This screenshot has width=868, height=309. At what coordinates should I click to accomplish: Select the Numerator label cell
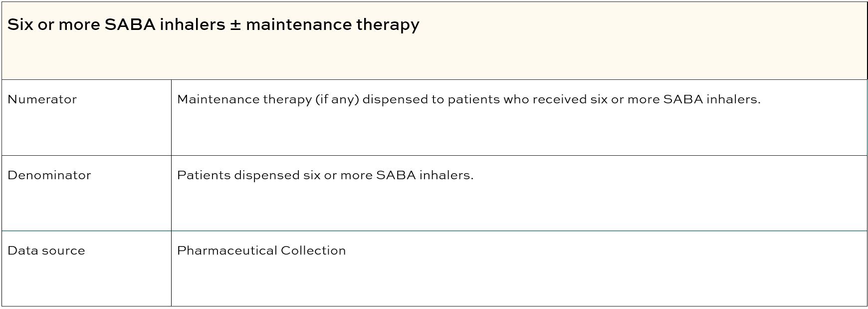pyautogui.click(x=42, y=99)
